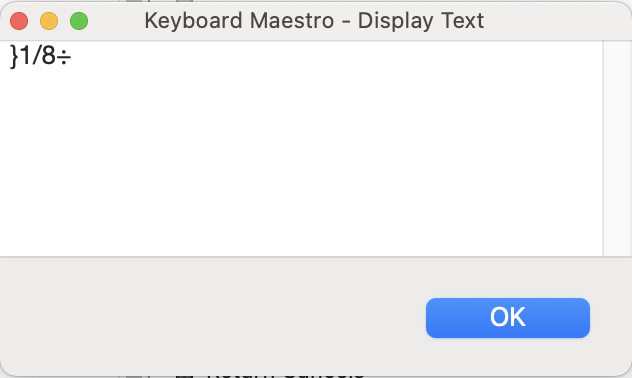Click empty title bar area right of title
The width and height of the screenshot is (632, 378).
(x=556, y=21)
